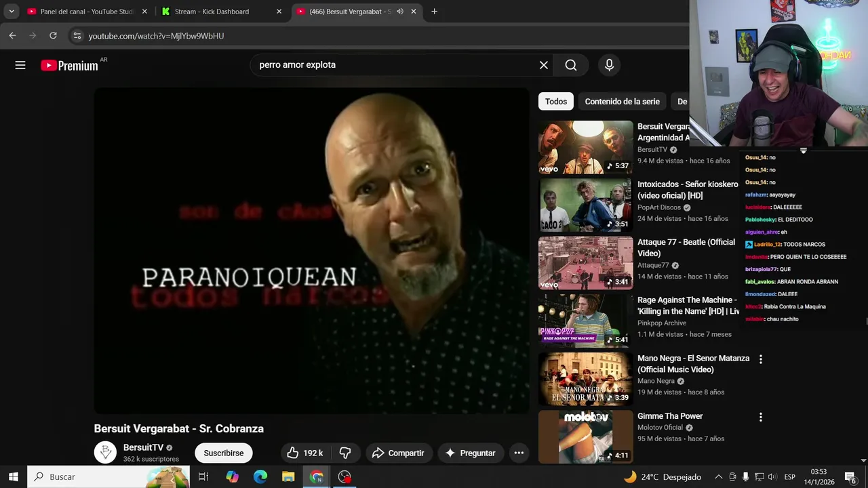Click the video title Bersuit Vergarabat - Sr. Cobranza
Screen dimensions: 868x488
click(x=179, y=428)
